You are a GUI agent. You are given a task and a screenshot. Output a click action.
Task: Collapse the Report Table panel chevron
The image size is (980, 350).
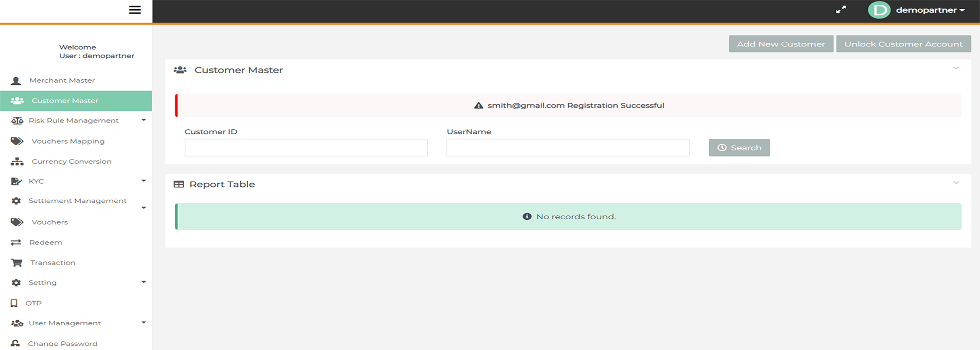pos(956,183)
